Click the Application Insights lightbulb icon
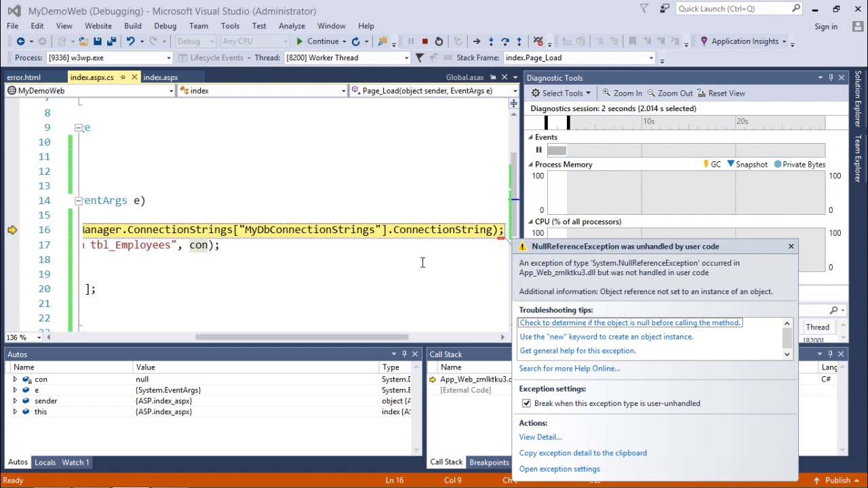Image resolution: width=868 pixels, height=488 pixels. click(x=704, y=41)
